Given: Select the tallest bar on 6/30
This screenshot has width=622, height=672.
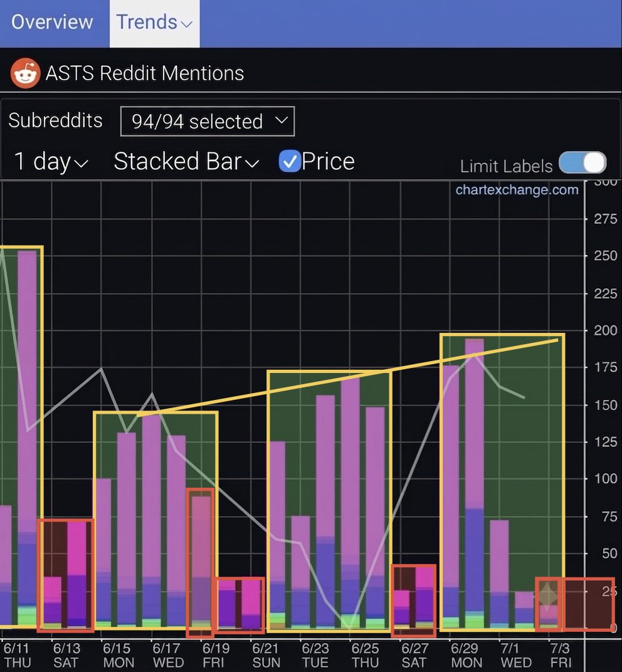Looking at the screenshot, I should tap(475, 483).
